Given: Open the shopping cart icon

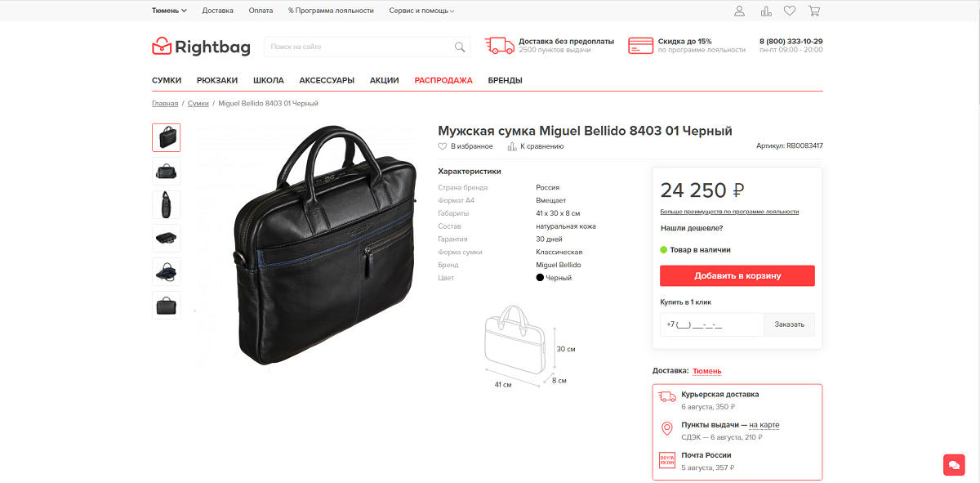Looking at the screenshot, I should 814,11.
